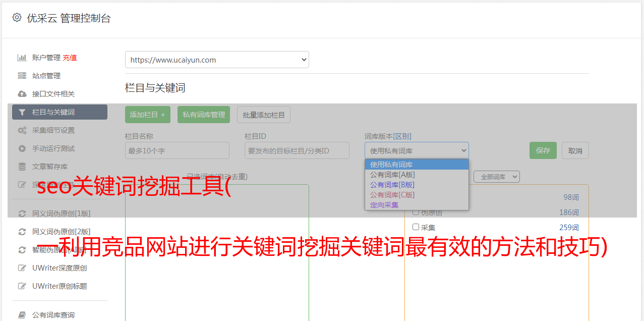Screen dimensions: 644x321
Task: Click the server icon next to 站点管理
Action: click(x=22, y=76)
